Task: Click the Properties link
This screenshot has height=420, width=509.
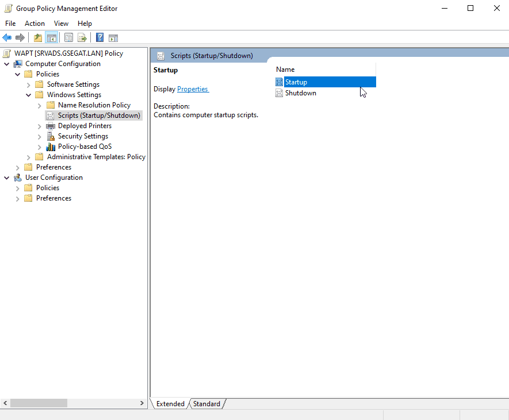Action: 192,89
